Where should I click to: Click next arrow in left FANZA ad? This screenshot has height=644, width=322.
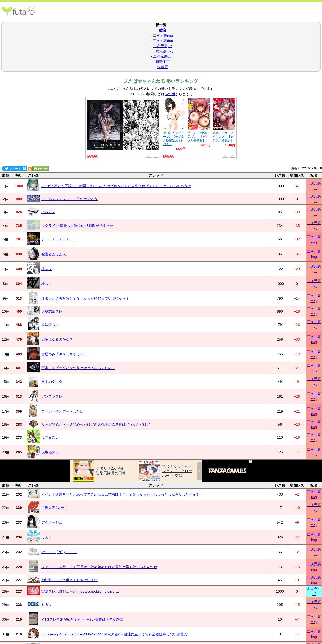click(156, 156)
